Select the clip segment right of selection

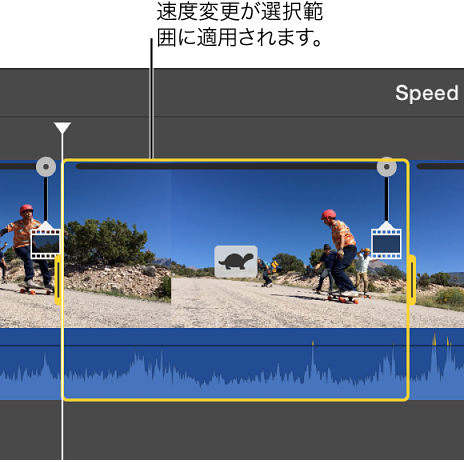(x=437, y=247)
